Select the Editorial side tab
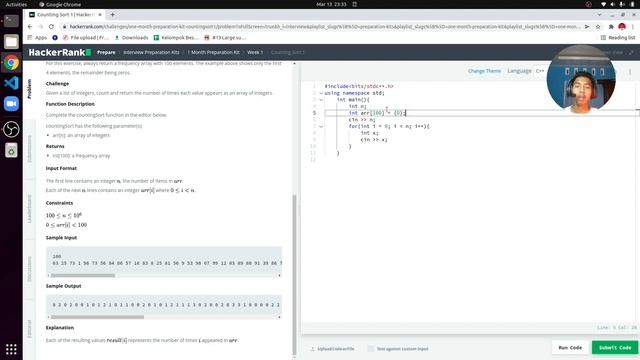 point(29,329)
